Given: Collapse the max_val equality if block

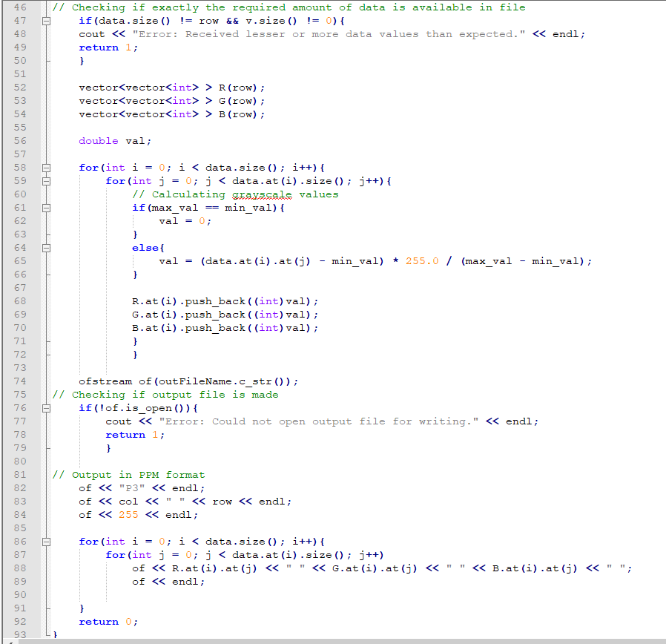Looking at the screenshot, I should [x=45, y=207].
